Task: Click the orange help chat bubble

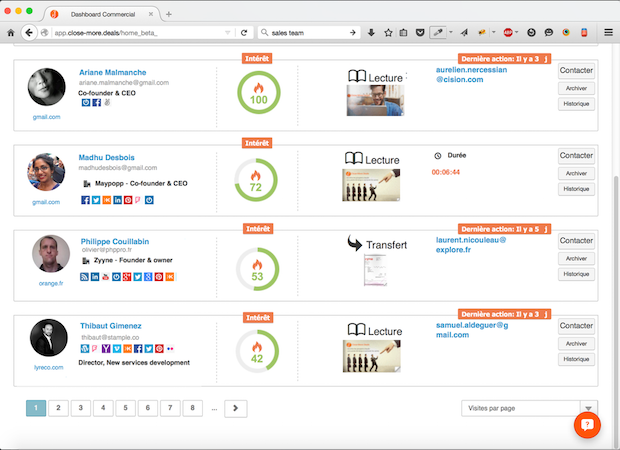Action: [587, 424]
